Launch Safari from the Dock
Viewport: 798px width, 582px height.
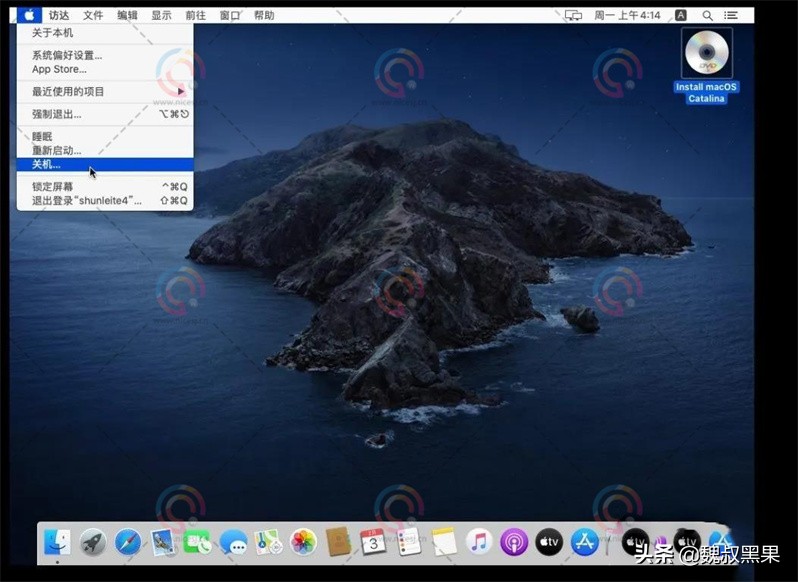[x=128, y=542]
